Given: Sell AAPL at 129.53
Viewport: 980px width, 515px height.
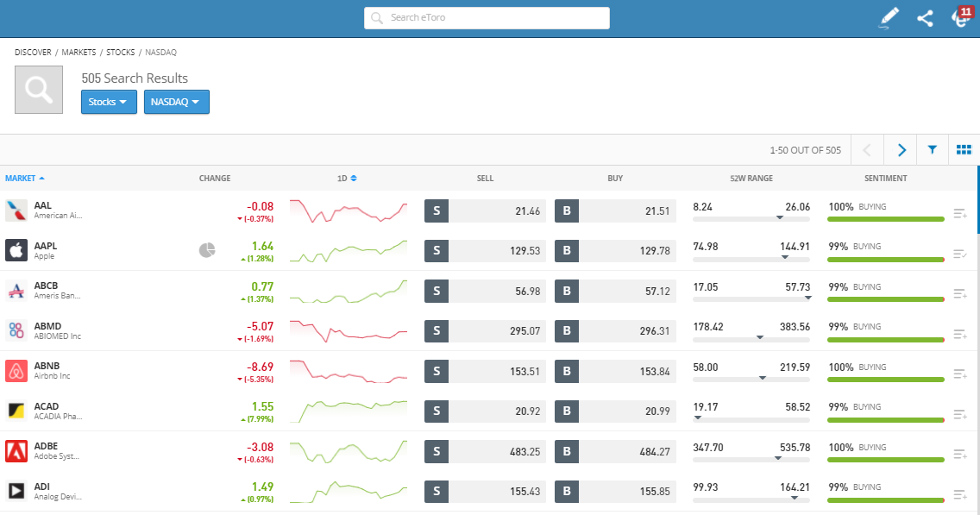Looking at the screenshot, I should pos(485,251).
